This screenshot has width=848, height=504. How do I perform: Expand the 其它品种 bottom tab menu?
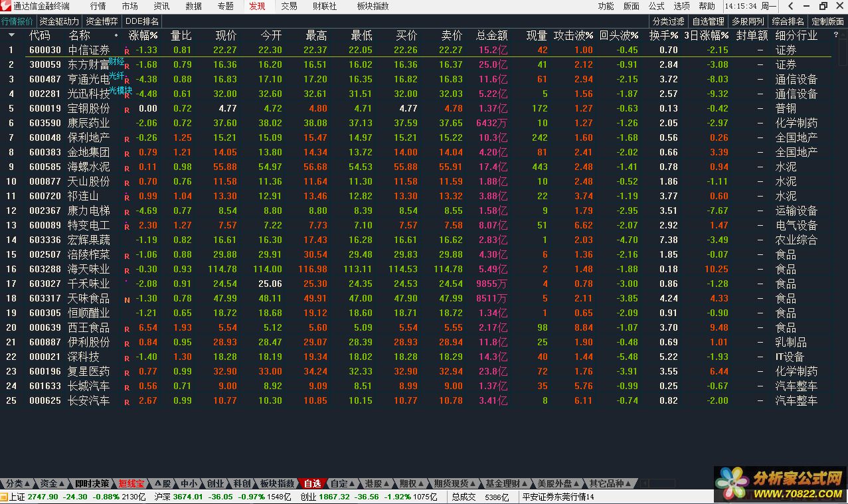pyautogui.click(x=611, y=483)
